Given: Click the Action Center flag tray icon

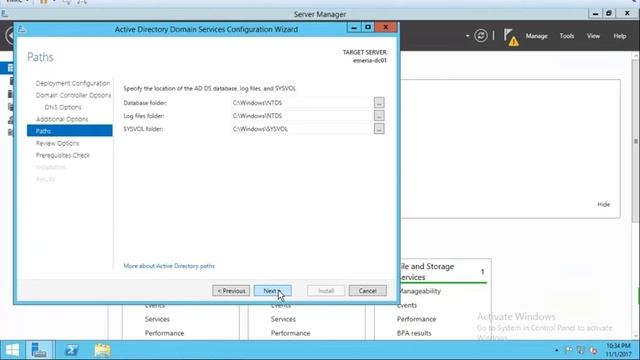Looking at the screenshot, I should coord(568,350).
